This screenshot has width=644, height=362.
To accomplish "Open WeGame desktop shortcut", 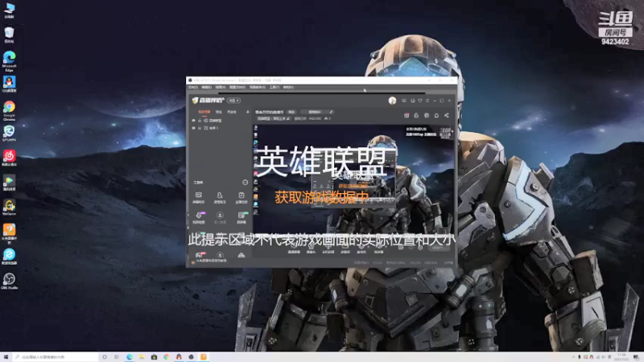I will [9, 208].
